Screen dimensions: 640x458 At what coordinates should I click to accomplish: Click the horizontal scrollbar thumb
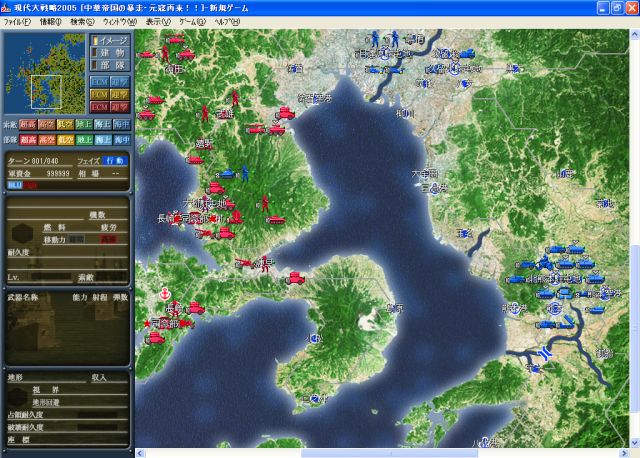click(x=389, y=453)
